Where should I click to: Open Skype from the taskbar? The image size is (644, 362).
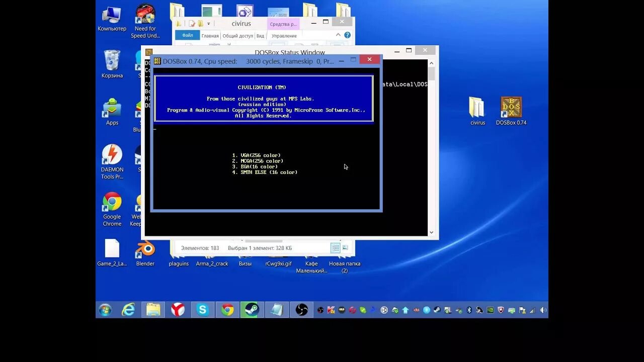[202, 310]
